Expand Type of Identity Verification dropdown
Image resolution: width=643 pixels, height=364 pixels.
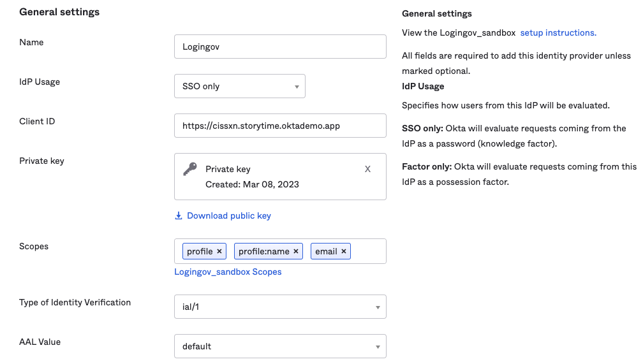tap(280, 307)
